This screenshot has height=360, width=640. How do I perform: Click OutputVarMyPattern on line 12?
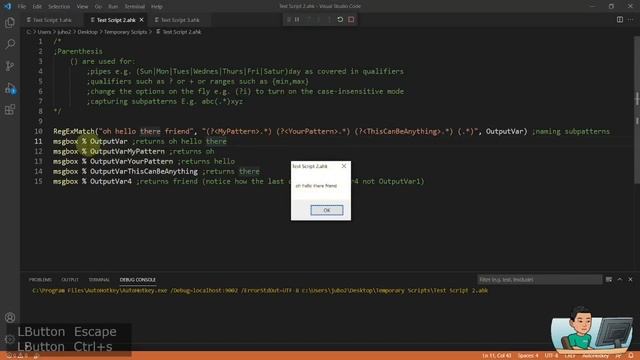[x=127, y=151]
